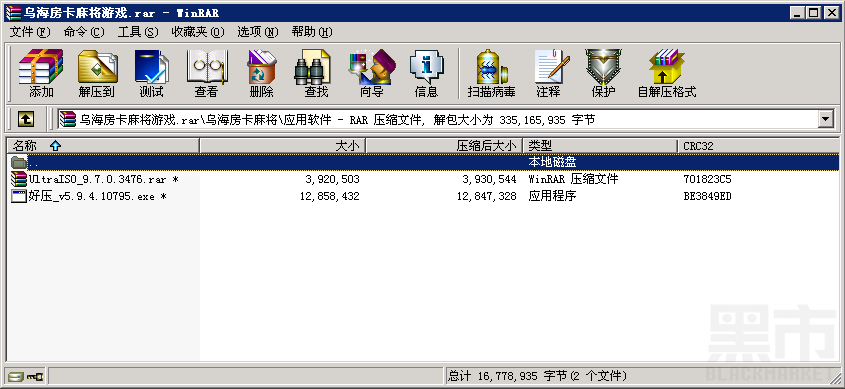Click 本地磁盘 in the selected row
Viewport: 845px width, 389px height.
point(552,162)
